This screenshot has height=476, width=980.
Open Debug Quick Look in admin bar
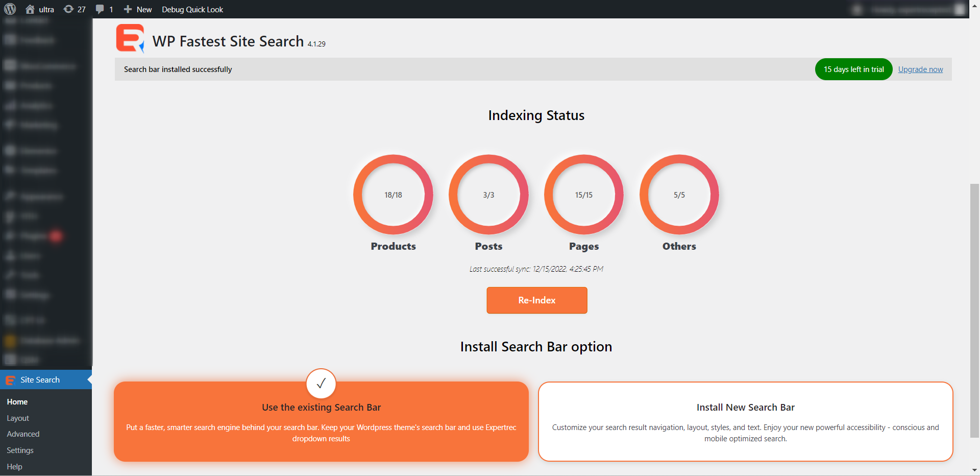point(192,9)
